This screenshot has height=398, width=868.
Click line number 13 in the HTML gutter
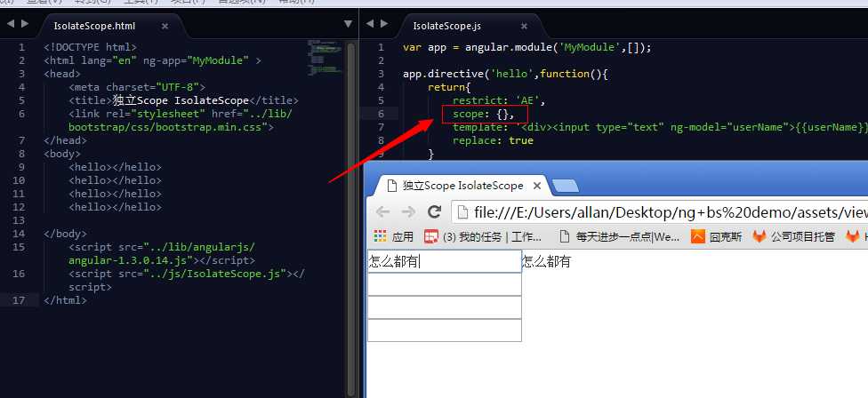point(19,220)
